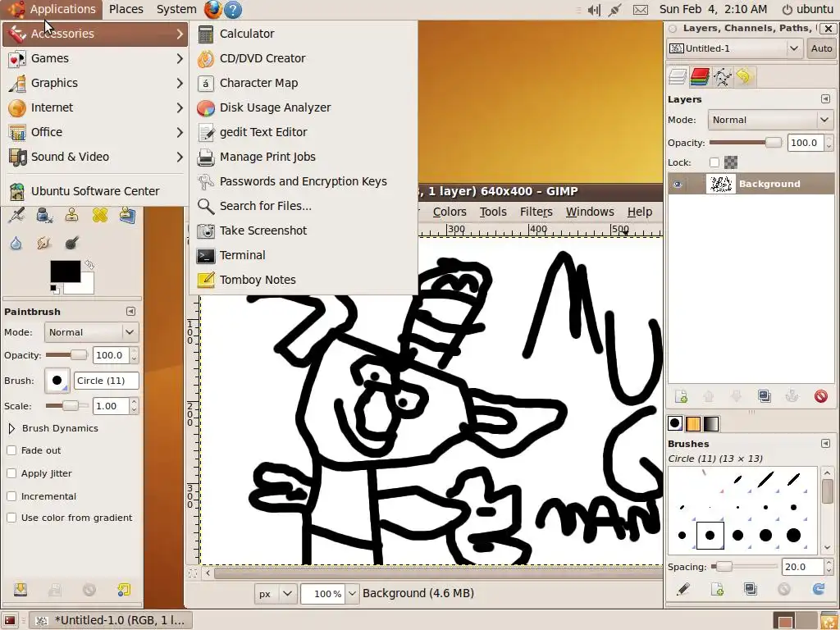Select the Perspective Clone tool
The width and height of the screenshot is (840, 630).
pos(127,216)
